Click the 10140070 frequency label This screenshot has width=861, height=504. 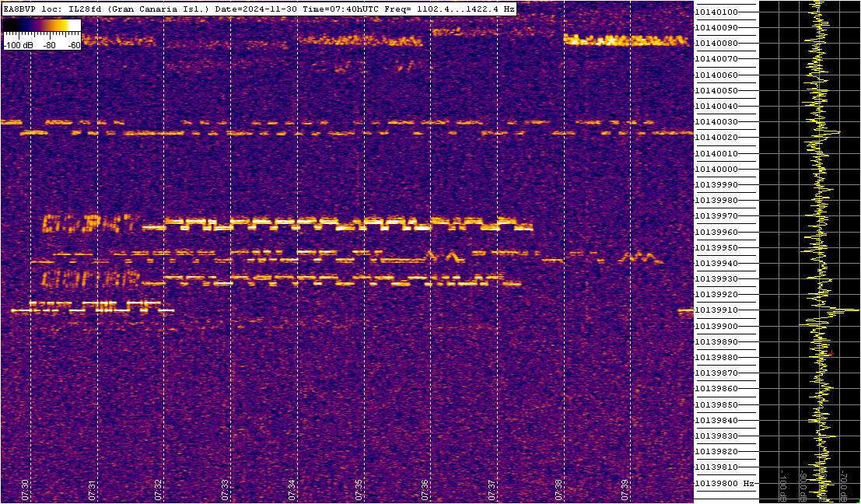pos(716,59)
